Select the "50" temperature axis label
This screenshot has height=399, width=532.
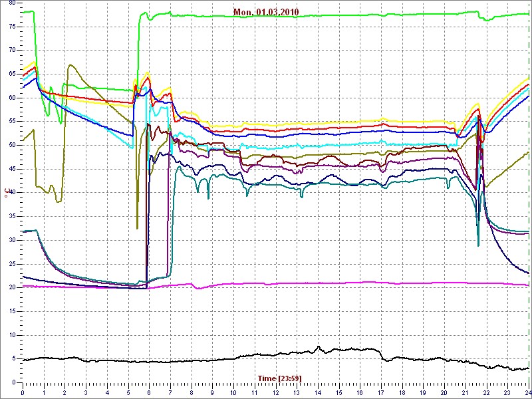13,145
